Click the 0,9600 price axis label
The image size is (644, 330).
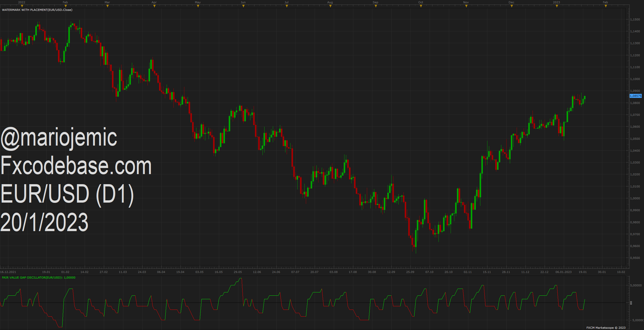pos(635,246)
